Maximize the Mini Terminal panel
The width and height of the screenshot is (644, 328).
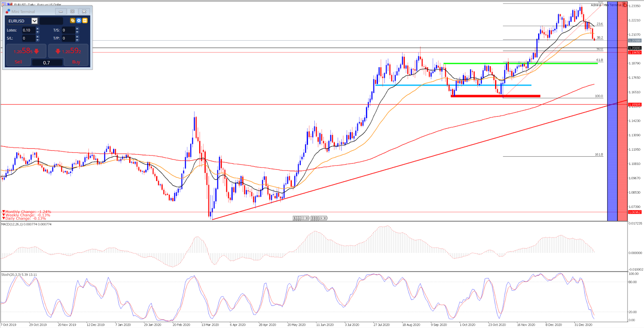(72, 11)
